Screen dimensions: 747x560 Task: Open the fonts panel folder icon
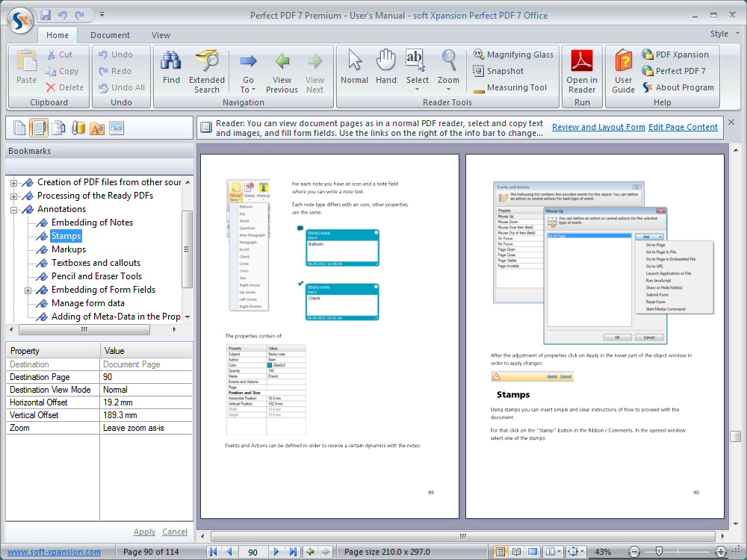coord(97,128)
